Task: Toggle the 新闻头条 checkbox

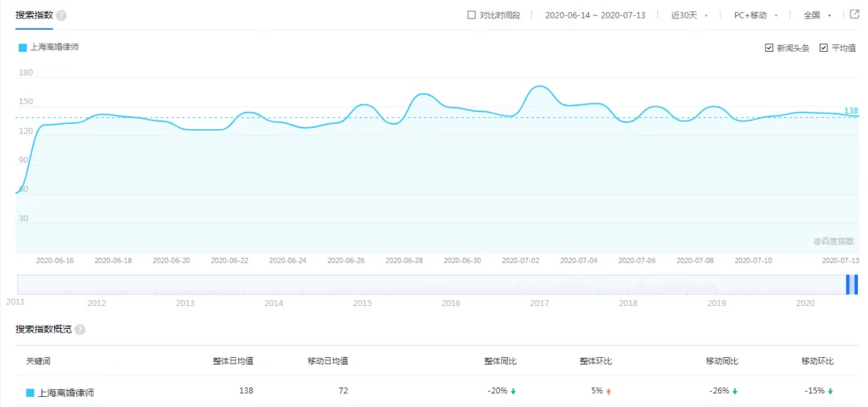Action: point(769,48)
